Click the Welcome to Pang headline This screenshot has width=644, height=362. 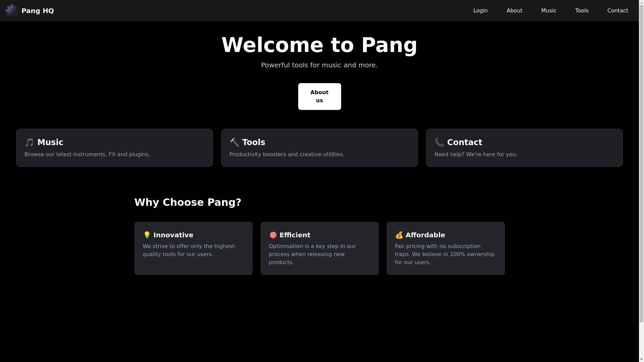click(319, 45)
